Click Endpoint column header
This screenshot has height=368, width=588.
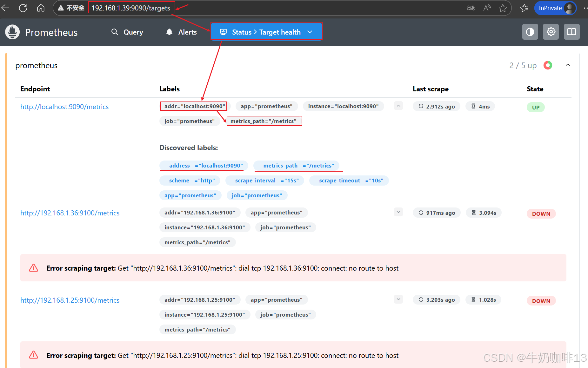[x=35, y=89]
